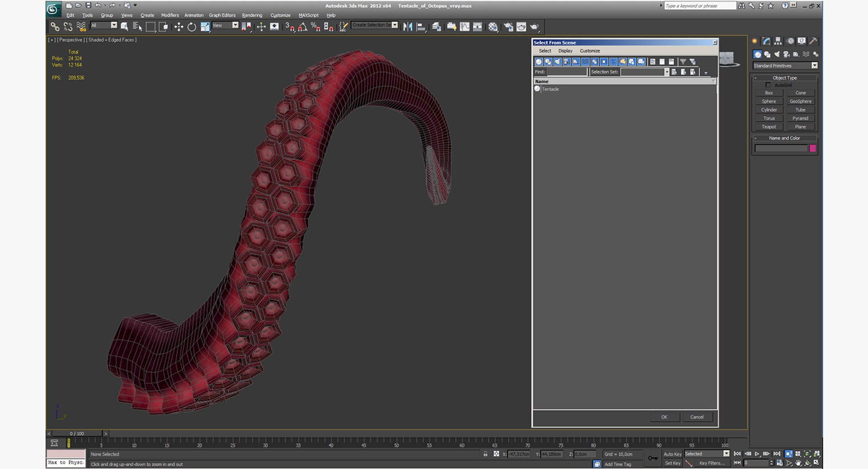Click the GeoSphere primitive button
Screen dimensions: 868x469
(x=800, y=101)
